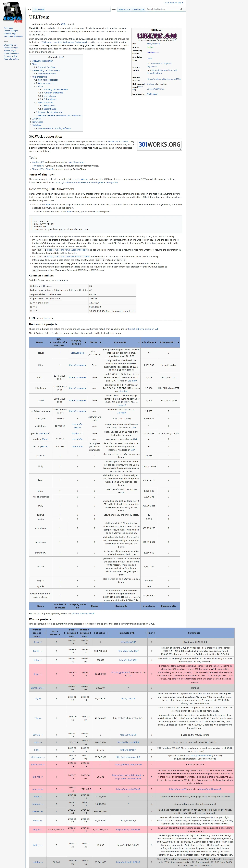Click the Archive Team logo

pos(13,12)
